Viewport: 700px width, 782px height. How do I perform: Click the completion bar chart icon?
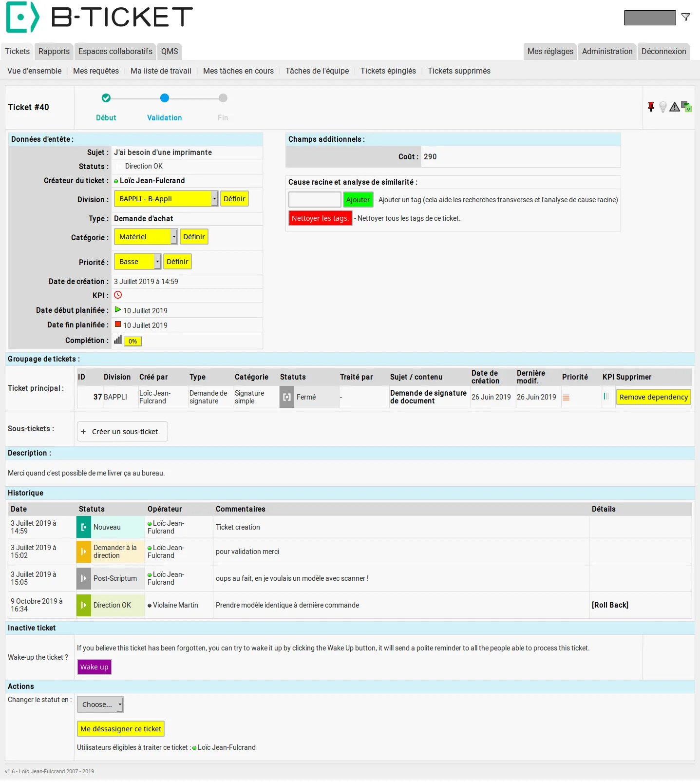coord(118,340)
